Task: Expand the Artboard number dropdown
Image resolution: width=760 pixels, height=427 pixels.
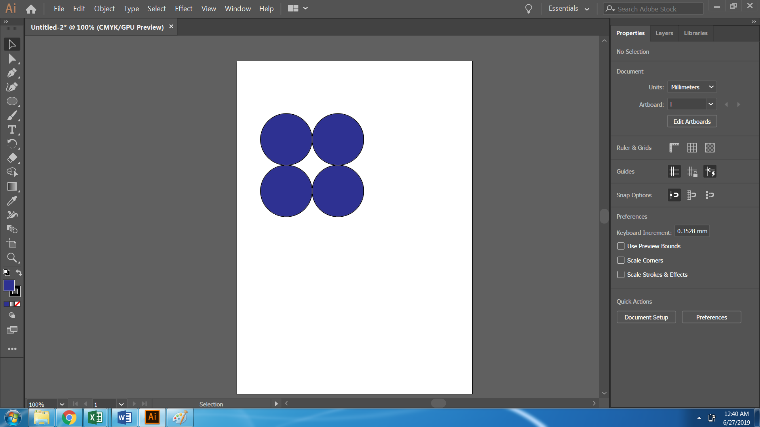Action: point(711,104)
